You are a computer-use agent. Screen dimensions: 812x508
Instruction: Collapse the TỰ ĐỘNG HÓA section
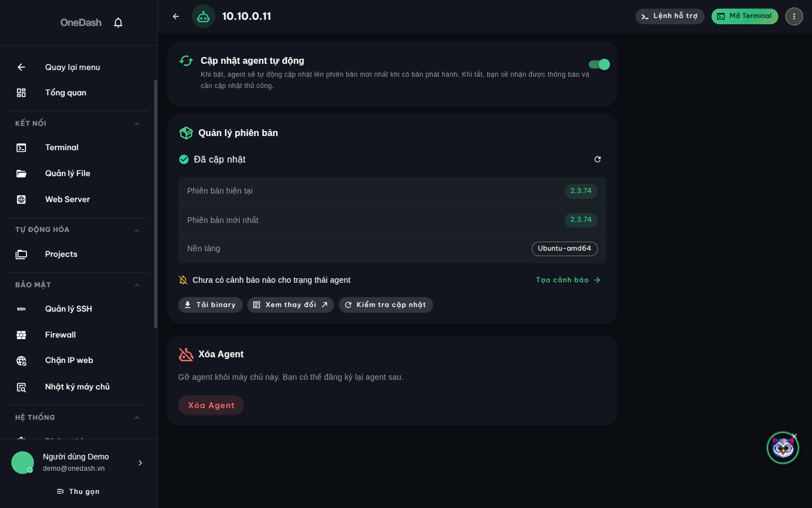[x=137, y=230]
